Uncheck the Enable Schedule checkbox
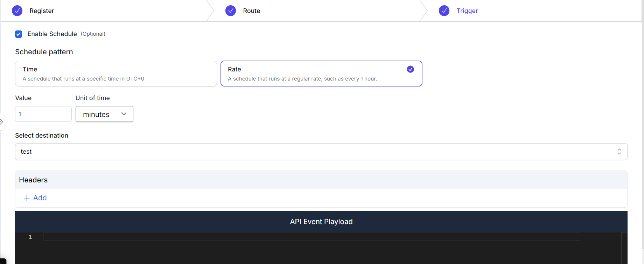This screenshot has height=264, width=644. pos(19,34)
